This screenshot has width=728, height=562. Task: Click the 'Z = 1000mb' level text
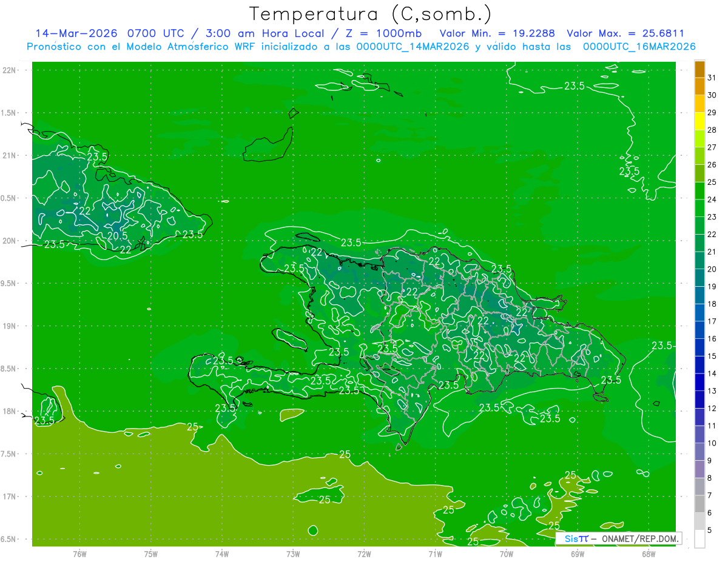(x=382, y=33)
